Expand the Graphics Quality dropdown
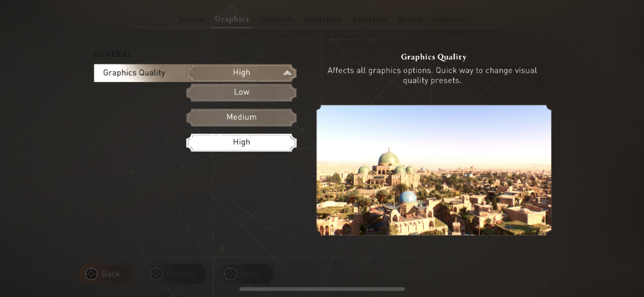644x297 pixels. point(241,73)
